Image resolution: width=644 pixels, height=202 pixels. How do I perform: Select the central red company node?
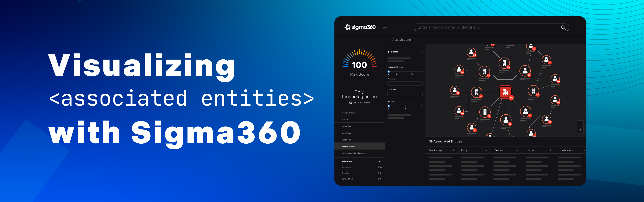click(x=505, y=92)
